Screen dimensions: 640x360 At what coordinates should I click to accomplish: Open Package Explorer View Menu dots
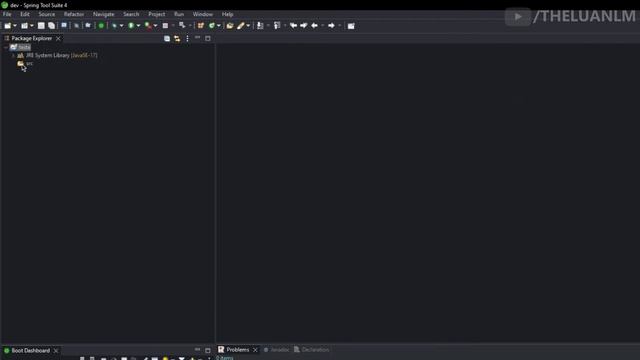point(187,38)
